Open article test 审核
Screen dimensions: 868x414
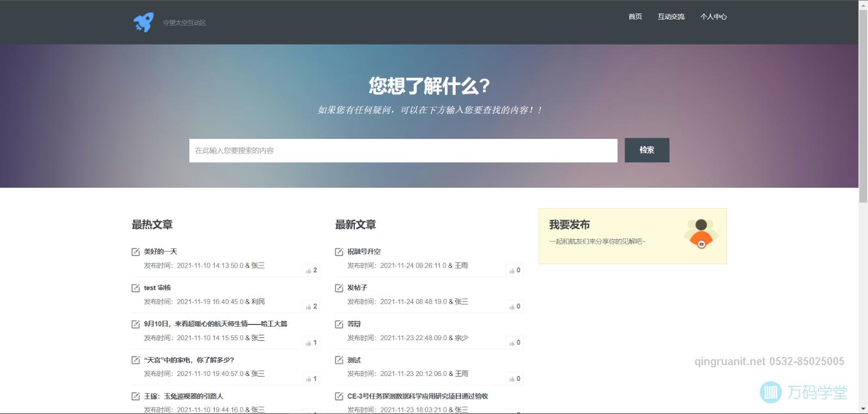(157, 288)
